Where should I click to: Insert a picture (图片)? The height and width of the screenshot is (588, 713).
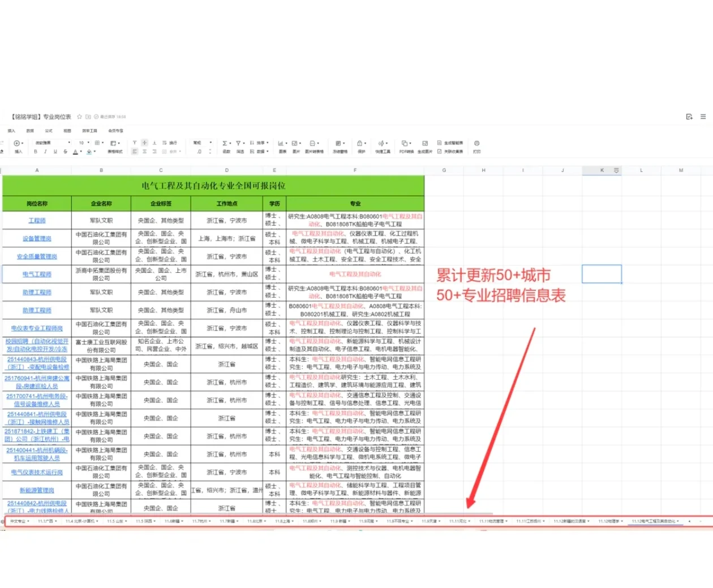[295, 147]
